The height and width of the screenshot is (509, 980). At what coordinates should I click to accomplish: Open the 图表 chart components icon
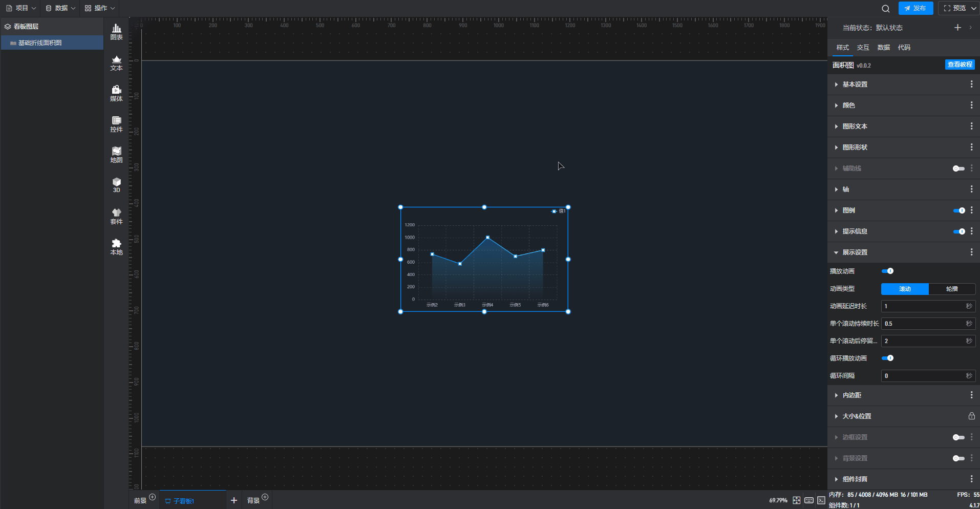116,32
